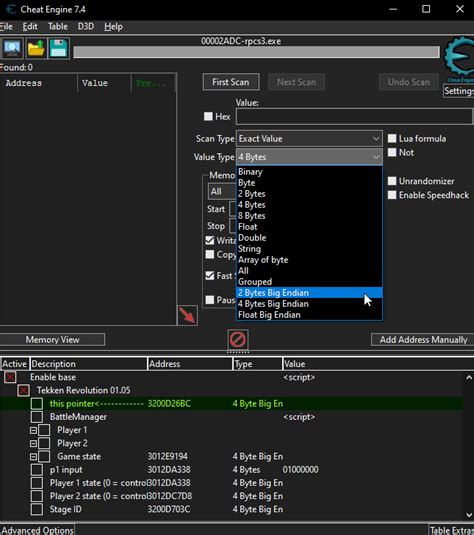
Task: Open the File menu
Action: tap(6, 26)
